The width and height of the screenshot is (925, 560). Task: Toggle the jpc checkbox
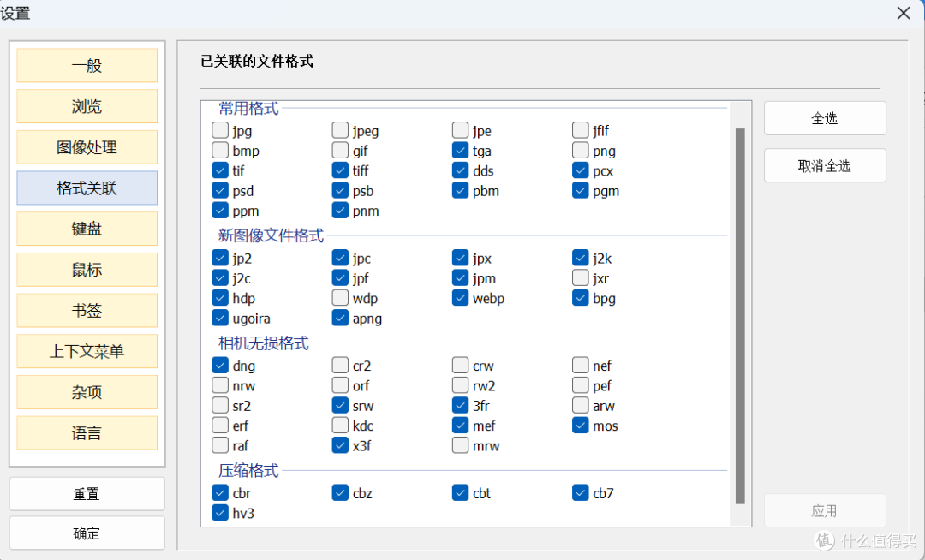coord(340,259)
